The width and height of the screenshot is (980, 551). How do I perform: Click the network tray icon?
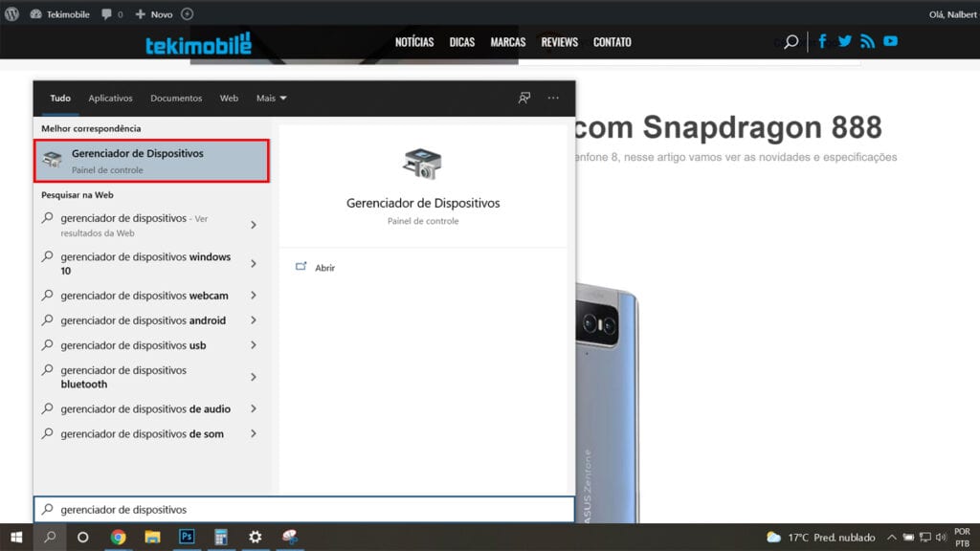click(x=925, y=538)
